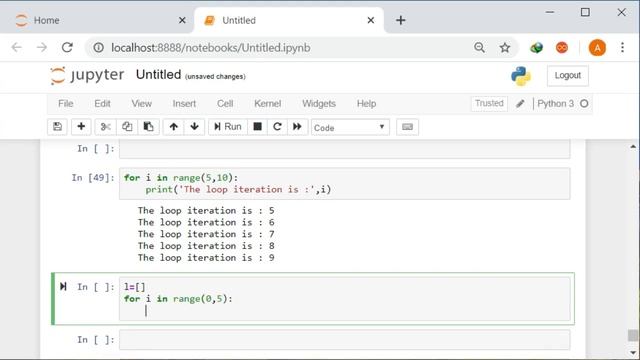
Task: Open the Widgets menu
Action: [x=319, y=104]
